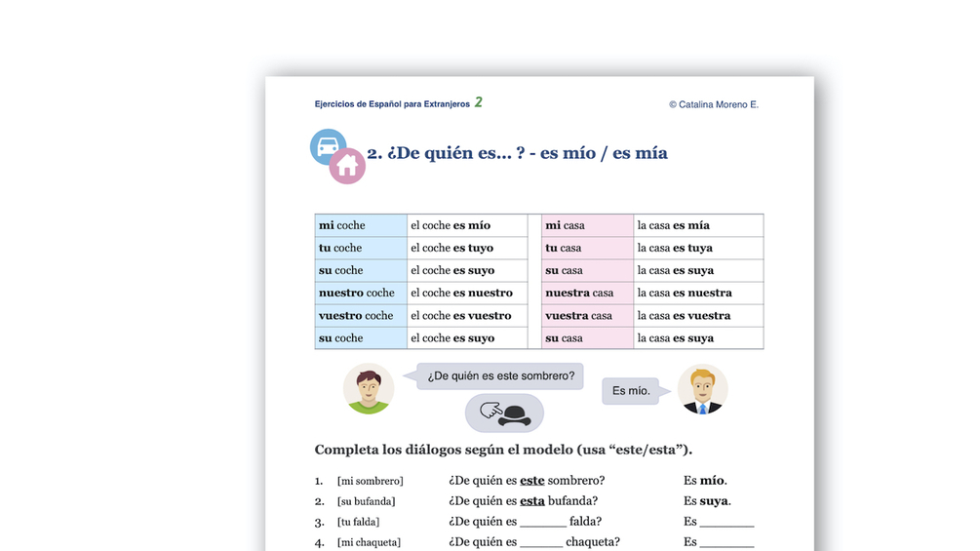Screen dimensions: 980x551
Task: Click the 'nuestra casa' table cell
Action: coord(587,293)
